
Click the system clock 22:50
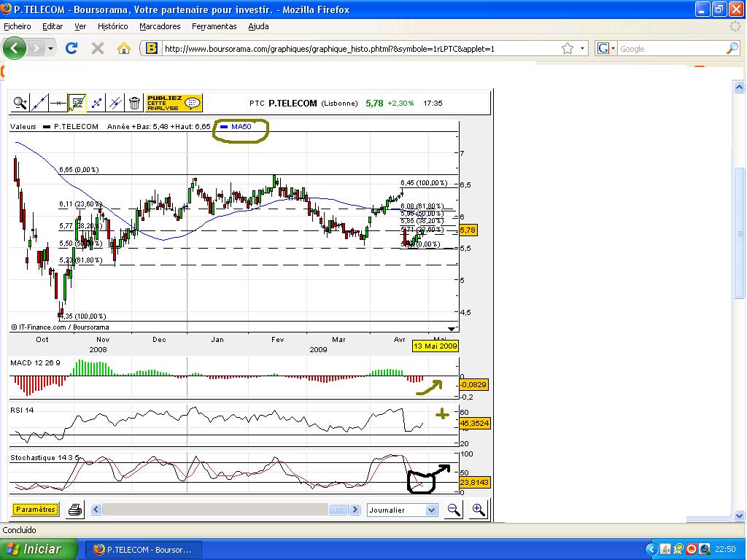point(725,549)
